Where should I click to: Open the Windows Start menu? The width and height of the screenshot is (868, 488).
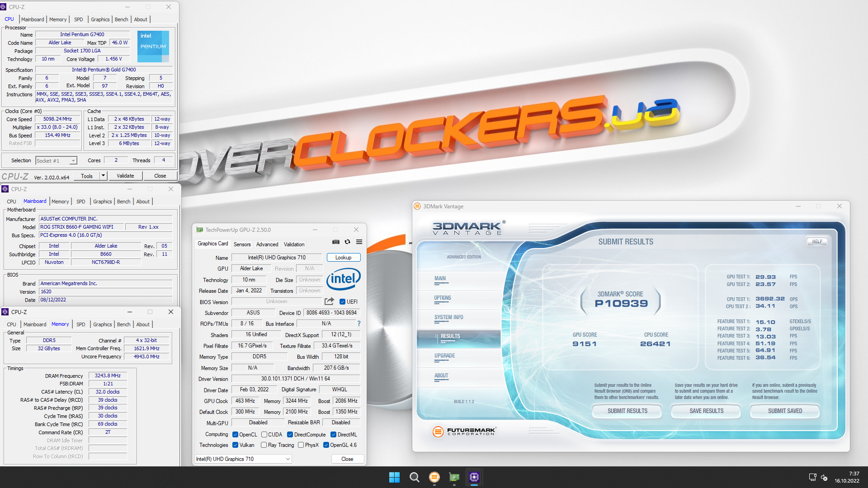coord(394,477)
